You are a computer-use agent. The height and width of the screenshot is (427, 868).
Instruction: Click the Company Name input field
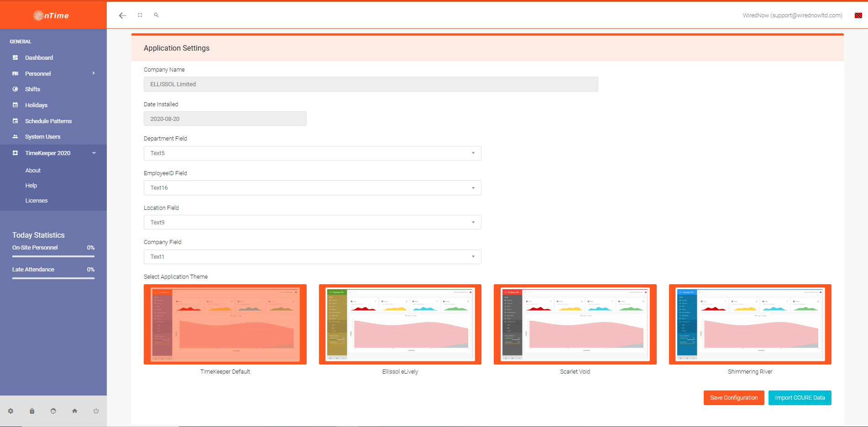[371, 84]
